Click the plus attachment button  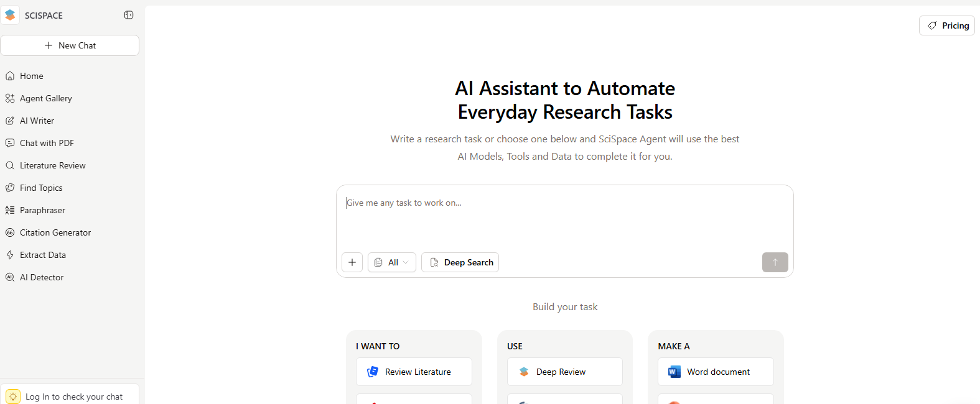[352, 262]
